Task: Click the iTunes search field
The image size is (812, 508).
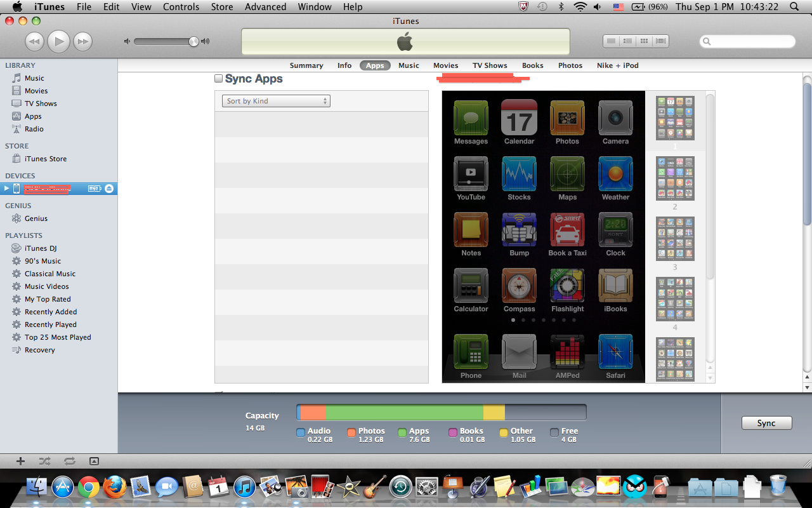Action: tap(747, 41)
